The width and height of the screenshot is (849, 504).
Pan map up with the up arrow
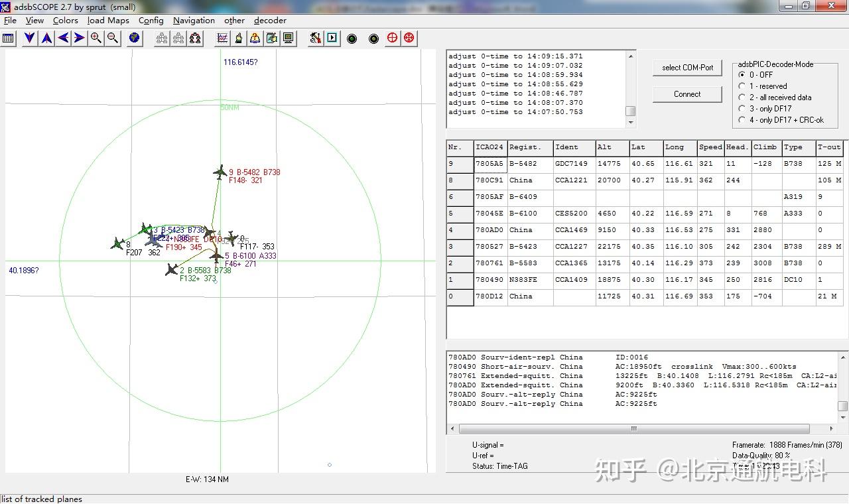pos(46,38)
